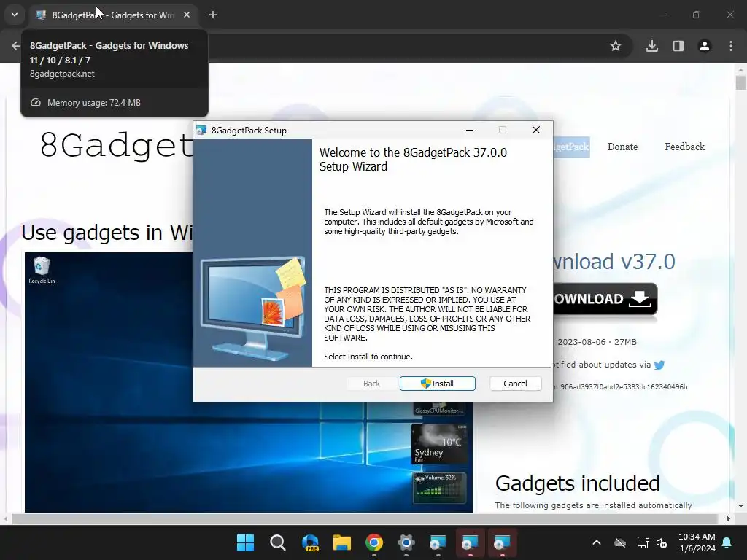Click the Sydney weather gadget in the preview image

point(438,444)
